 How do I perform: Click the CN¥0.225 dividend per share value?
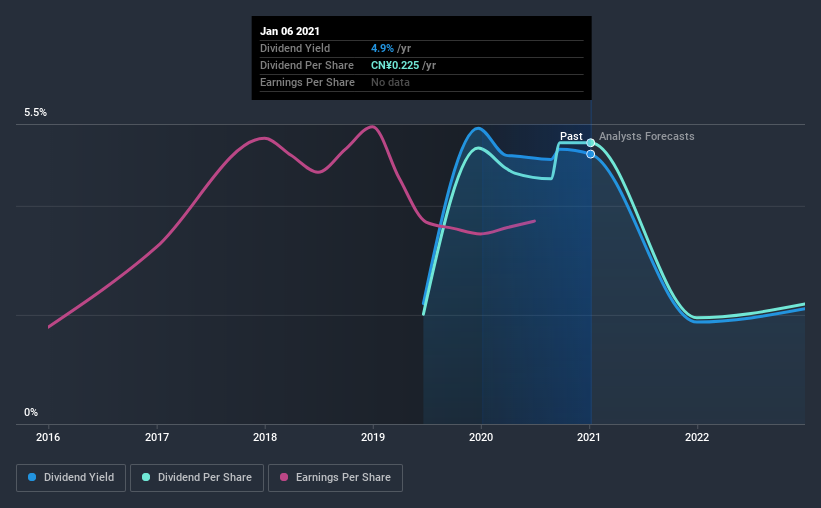[395, 65]
